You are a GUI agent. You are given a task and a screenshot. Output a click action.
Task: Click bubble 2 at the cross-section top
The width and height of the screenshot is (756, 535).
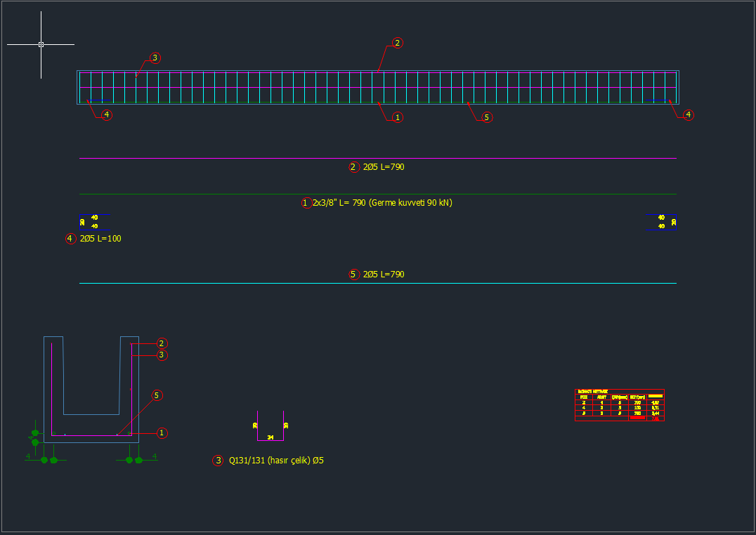(x=162, y=343)
